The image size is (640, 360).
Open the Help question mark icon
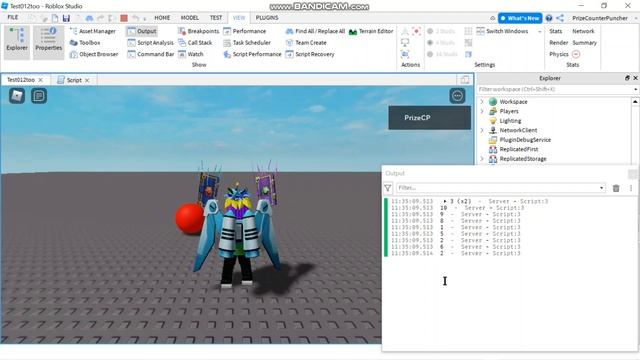pyautogui.click(x=549, y=18)
